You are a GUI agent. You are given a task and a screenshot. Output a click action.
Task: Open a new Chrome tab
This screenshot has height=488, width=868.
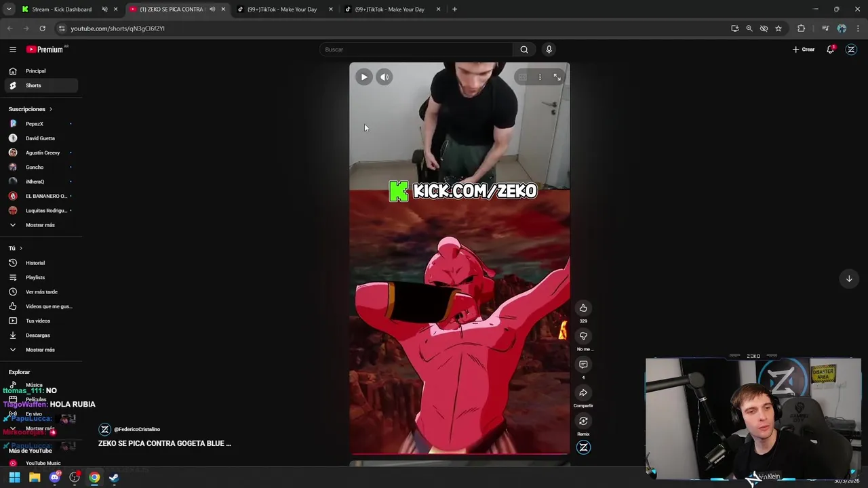(x=454, y=9)
